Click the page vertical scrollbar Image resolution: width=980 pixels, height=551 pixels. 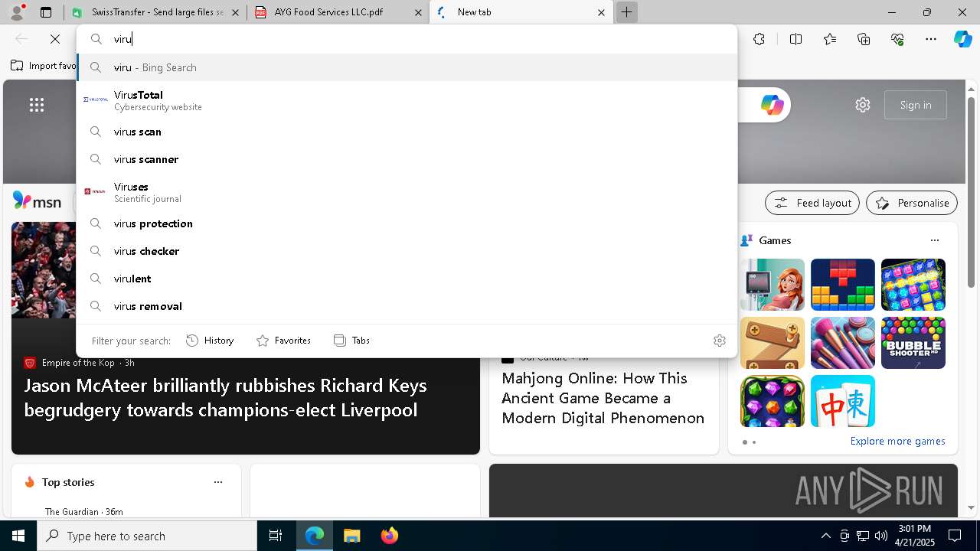pyautogui.click(x=972, y=191)
